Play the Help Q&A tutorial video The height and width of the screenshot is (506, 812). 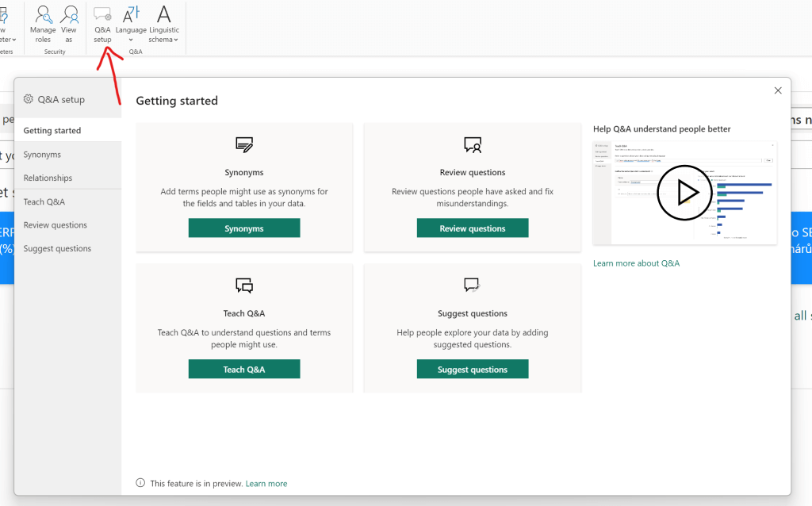point(684,193)
